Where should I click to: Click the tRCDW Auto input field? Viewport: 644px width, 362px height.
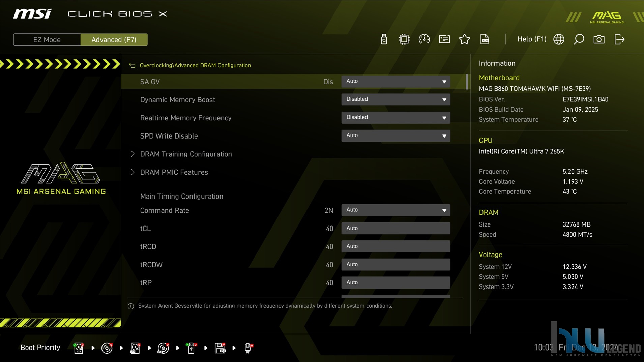click(x=396, y=265)
